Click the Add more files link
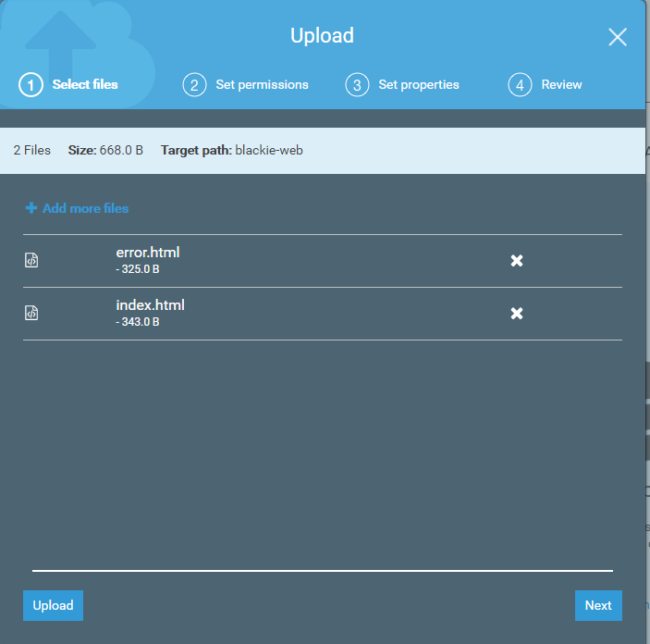This screenshot has height=644, width=650. coord(85,208)
